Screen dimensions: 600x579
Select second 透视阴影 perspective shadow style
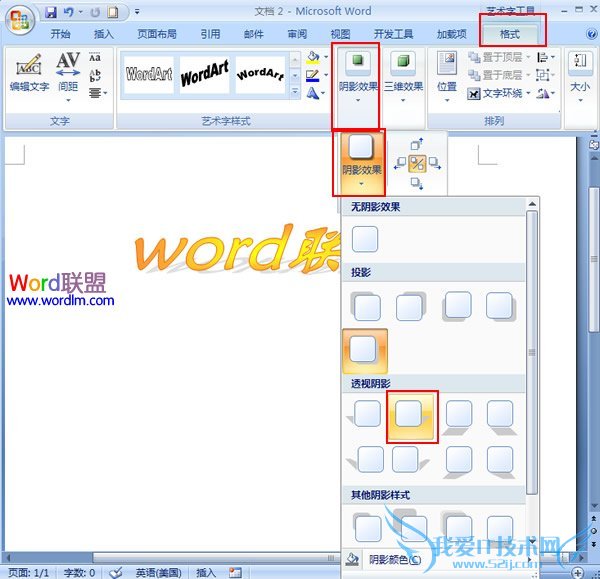[411, 416]
